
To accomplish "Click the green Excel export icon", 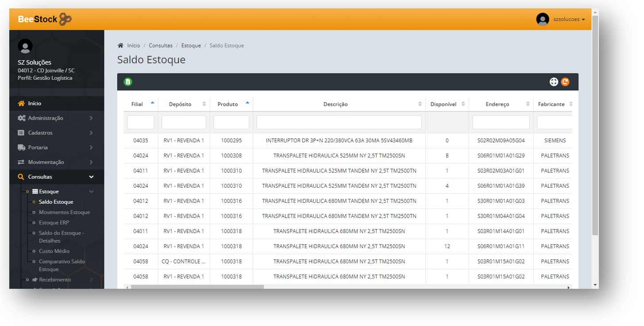I will click(128, 82).
